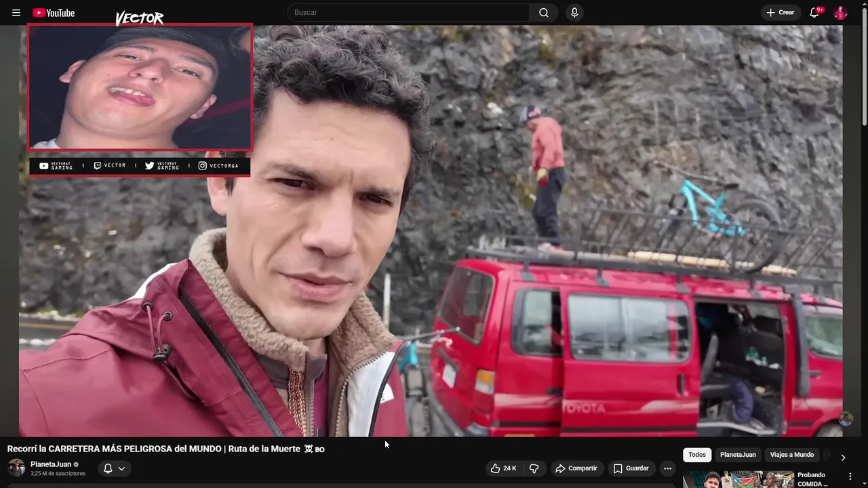Click the channel watermark in video corner

tap(846, 418)
